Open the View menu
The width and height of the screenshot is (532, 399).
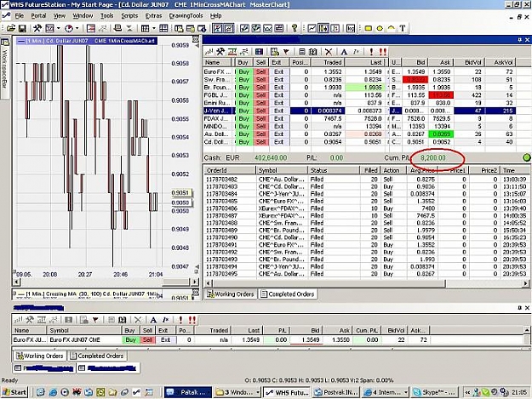click(x=60, y=15)
